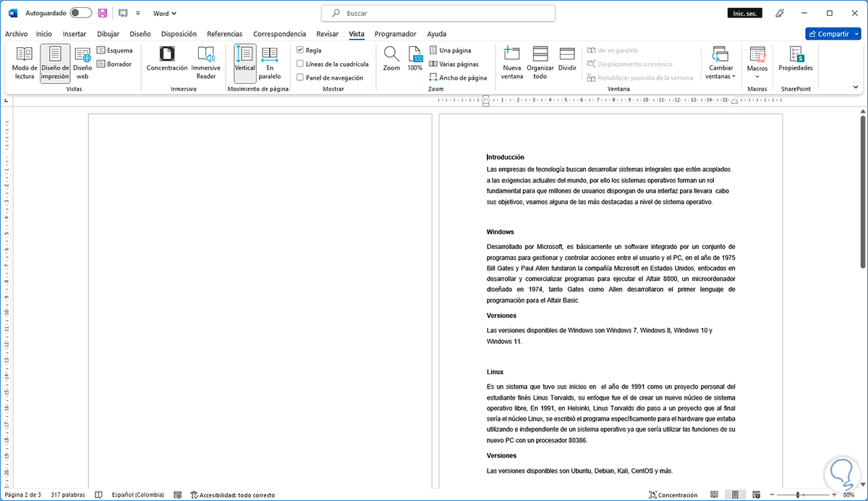Viewport: 868px width, 501px height.
Task: Show Una página
Action: [450, 51]
